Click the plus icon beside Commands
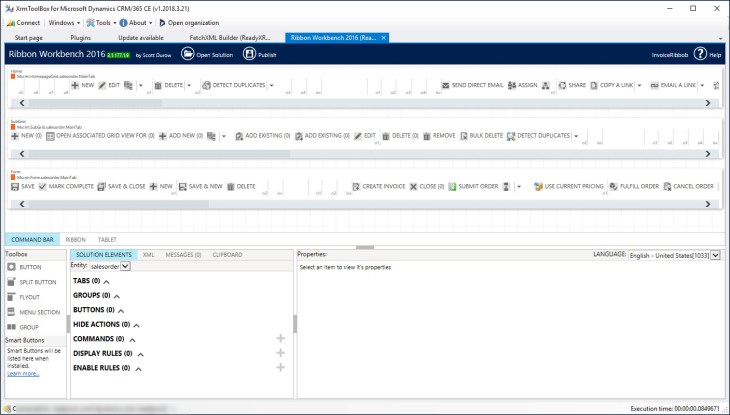 tap(280, 339)
